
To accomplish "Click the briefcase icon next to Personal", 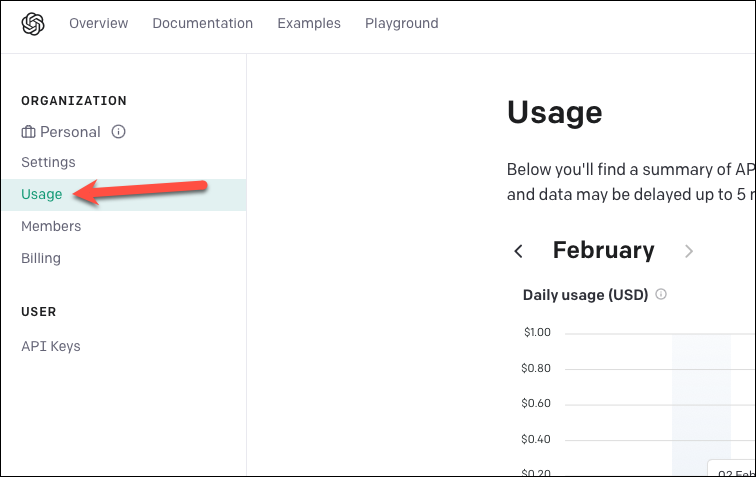I will 28,132.
